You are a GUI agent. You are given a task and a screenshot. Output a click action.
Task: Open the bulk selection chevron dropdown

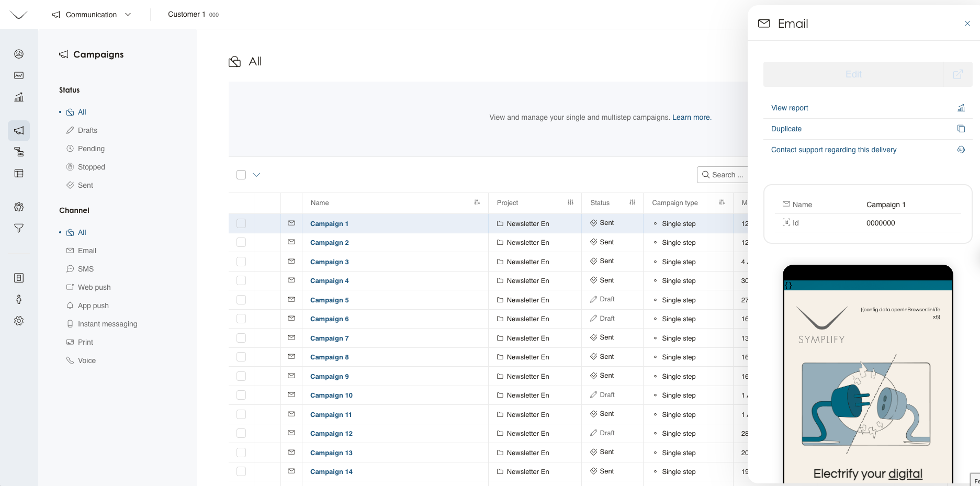point(256,175)
